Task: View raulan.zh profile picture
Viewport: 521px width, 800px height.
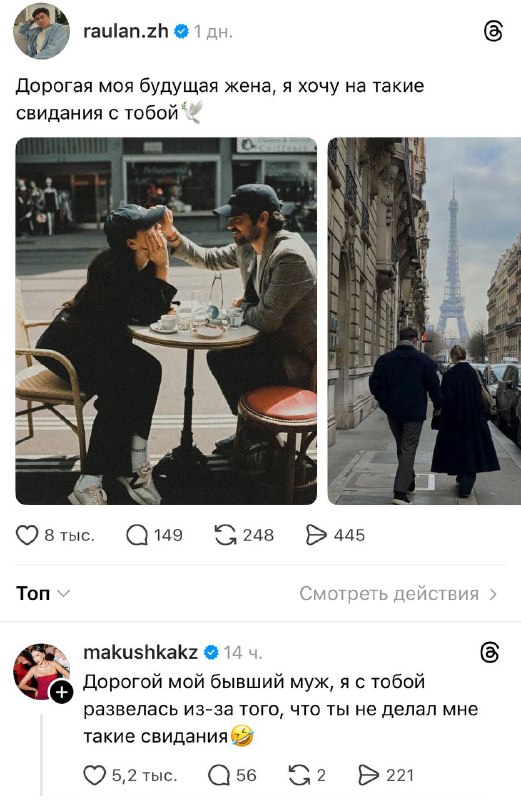Action: click(x=41, y=31)
